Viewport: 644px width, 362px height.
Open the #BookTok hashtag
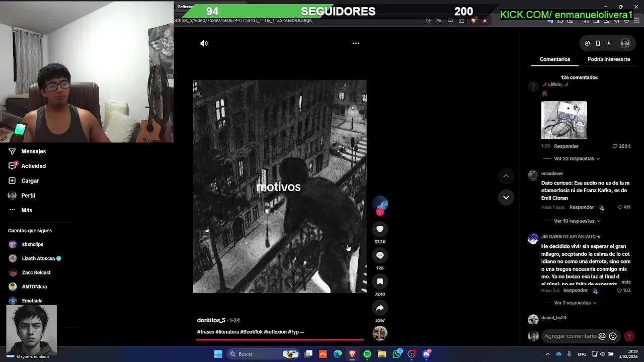click(251, 332)
